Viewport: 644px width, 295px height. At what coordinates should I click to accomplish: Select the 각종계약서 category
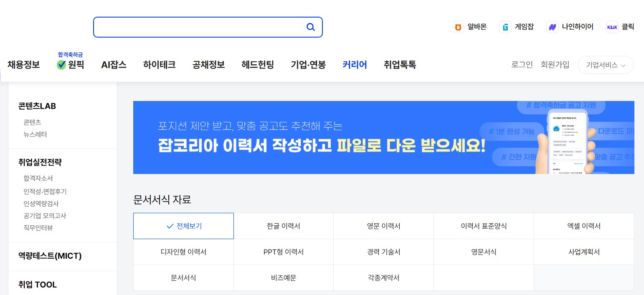pyautogui.click(x=383, y=278)
